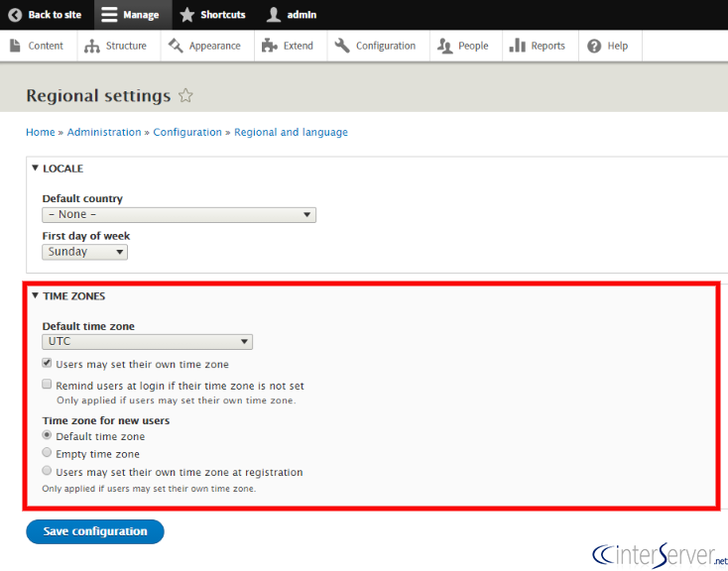Click Save configuration button

pyautogui.click(x=95, y=531)
